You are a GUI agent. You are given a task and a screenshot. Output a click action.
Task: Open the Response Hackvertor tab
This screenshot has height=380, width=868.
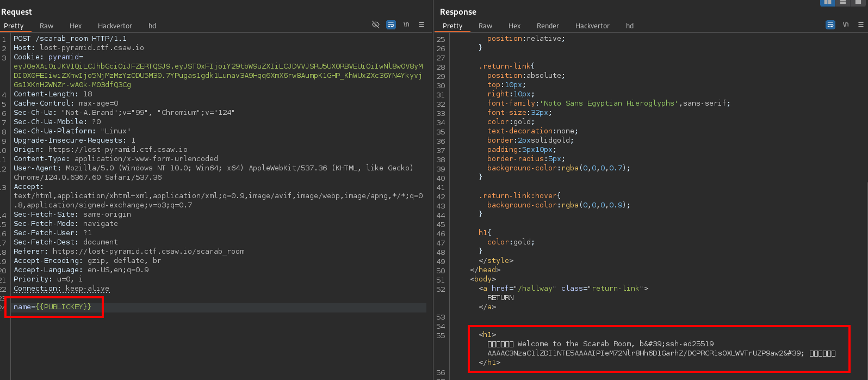592,26
